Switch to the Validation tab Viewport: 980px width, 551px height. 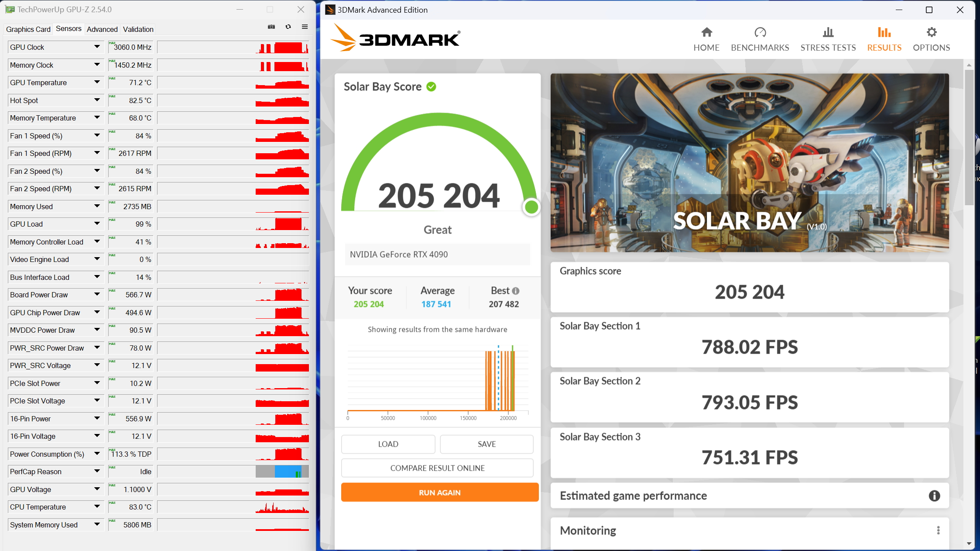tap(138, 29)
